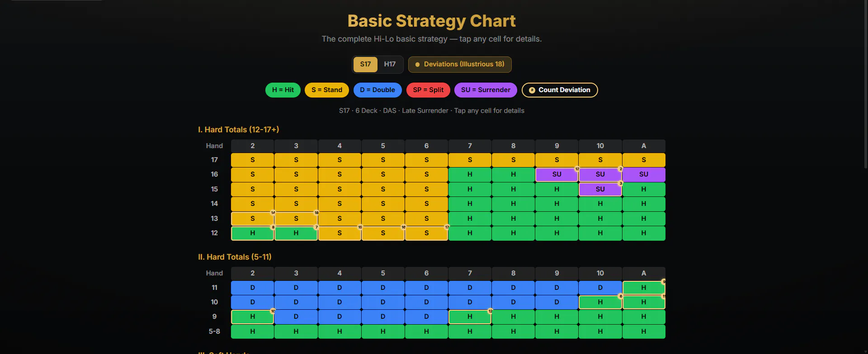This screenshot has width=868, height=354.
Task: Click the "II. Hard Totals (5-11)" section heading
Action: [x=235, y=257]
